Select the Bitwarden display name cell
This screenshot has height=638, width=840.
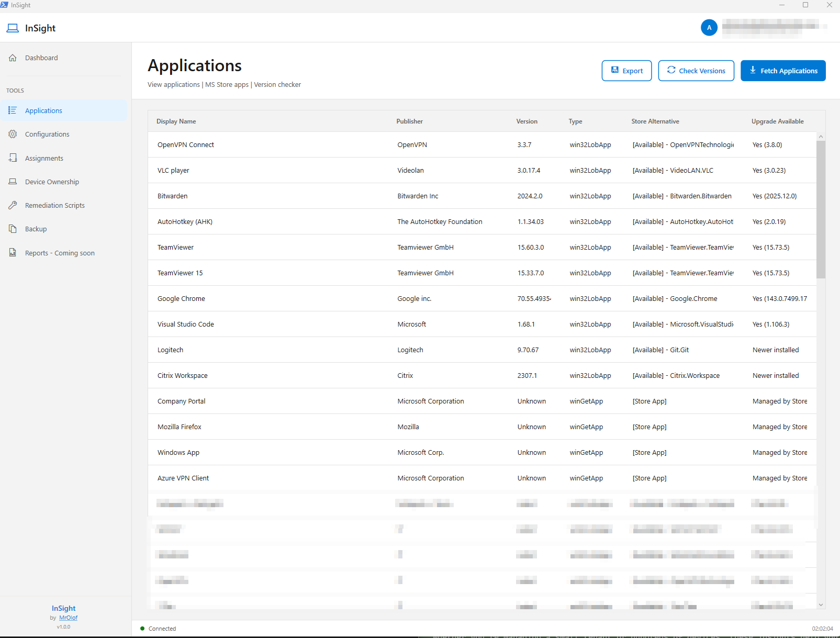172,196
